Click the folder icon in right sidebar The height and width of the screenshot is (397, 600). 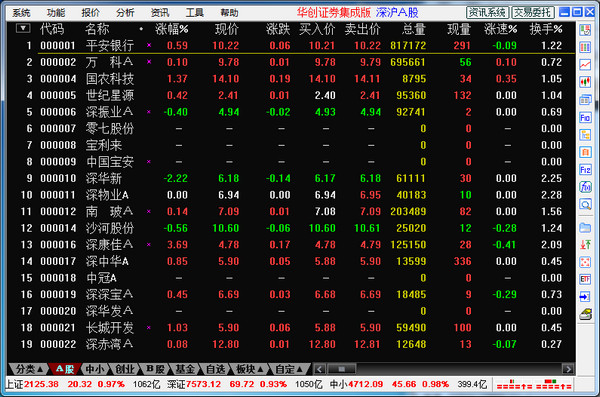(585, 227)
